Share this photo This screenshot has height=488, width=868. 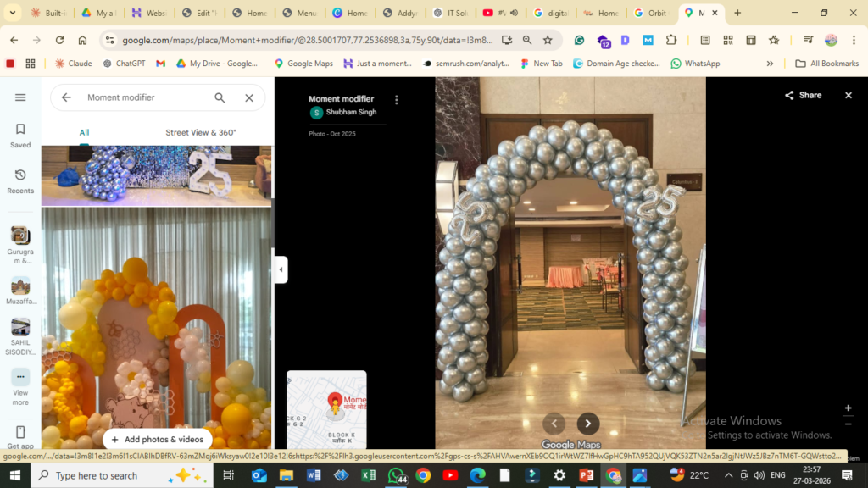pyautogui.click(x=803, y=96)
